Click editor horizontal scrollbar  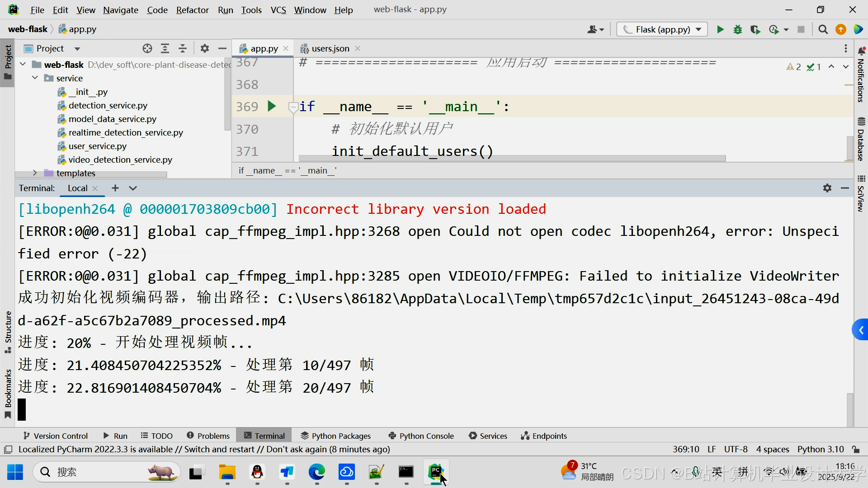click(512, 159)
